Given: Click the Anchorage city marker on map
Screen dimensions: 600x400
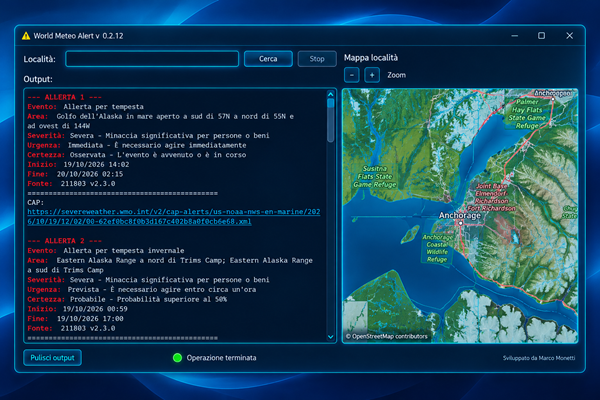Looking at the screenshot, I should pyautogui.click(x=461, y=223).
